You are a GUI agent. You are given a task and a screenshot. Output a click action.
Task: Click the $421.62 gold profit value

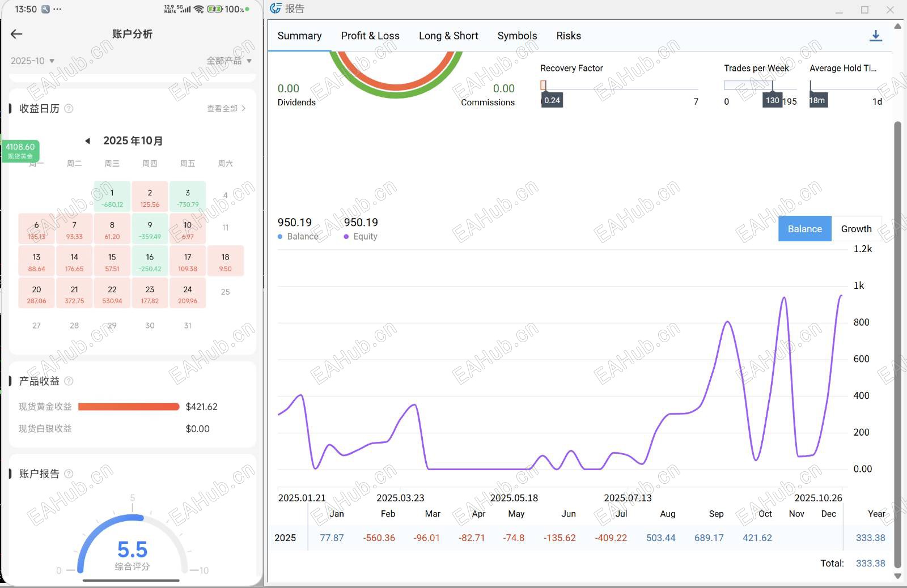pyautogui.click(x=202, y=407)
